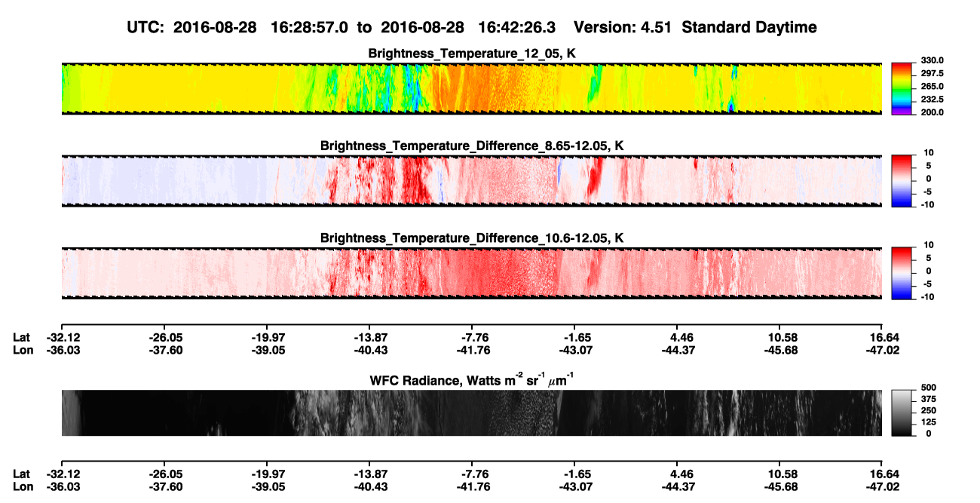The height and width of the screenshot is (503, 980).
Task: Click the 'Brightness_Temperature_Difference_10.6-12.05, K' title
Action: [x=472, y=238]
